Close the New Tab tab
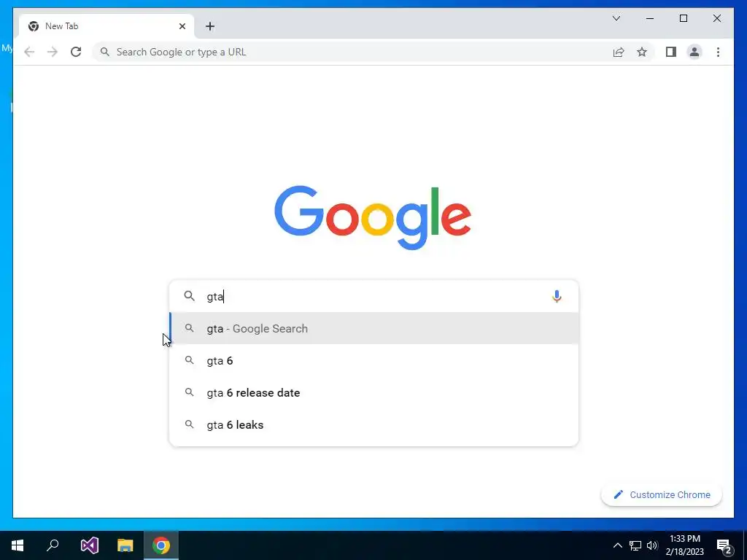 pyautogui.click(x=182, y=26)
